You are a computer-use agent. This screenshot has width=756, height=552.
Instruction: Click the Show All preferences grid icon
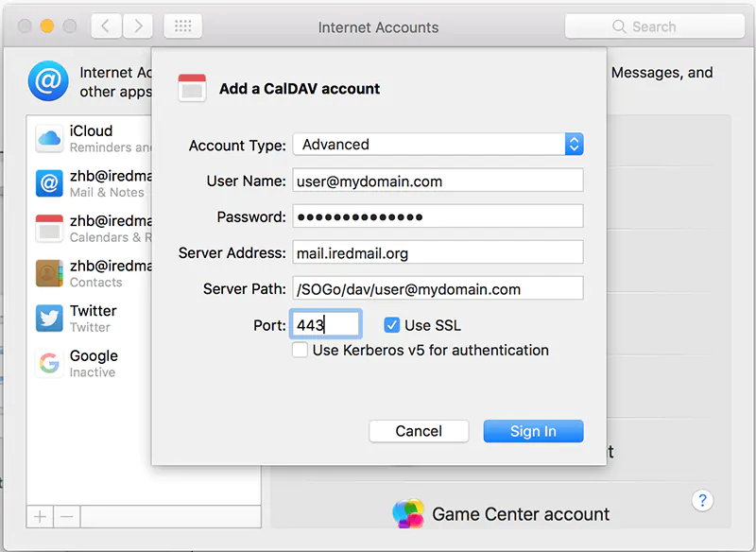[x=182, y=26]
